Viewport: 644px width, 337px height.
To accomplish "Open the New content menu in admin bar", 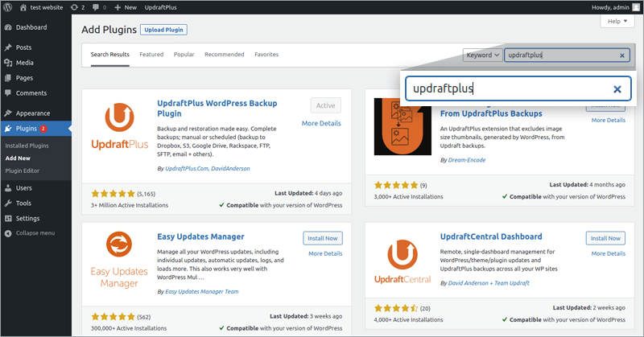I will 126,7.
